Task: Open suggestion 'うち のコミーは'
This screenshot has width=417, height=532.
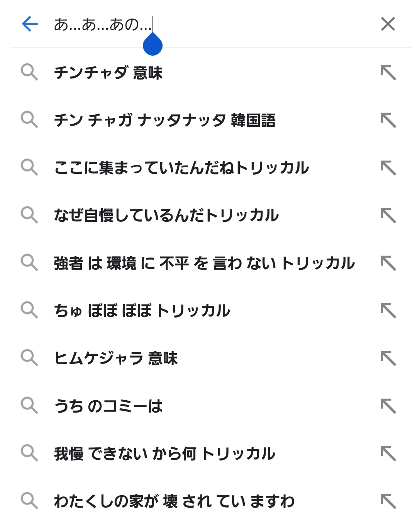Action: coord(108,406)
